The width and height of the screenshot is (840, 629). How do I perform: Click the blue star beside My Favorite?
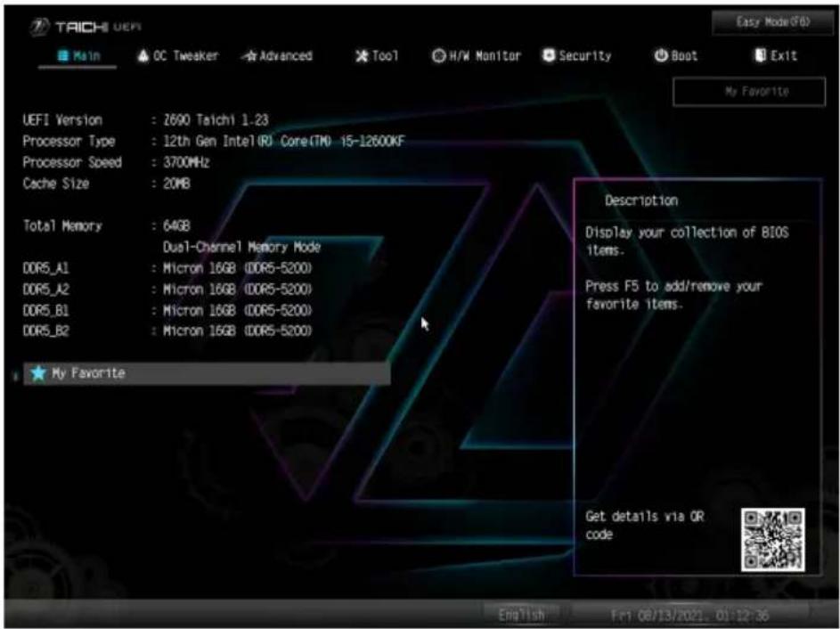click(38, 373)
